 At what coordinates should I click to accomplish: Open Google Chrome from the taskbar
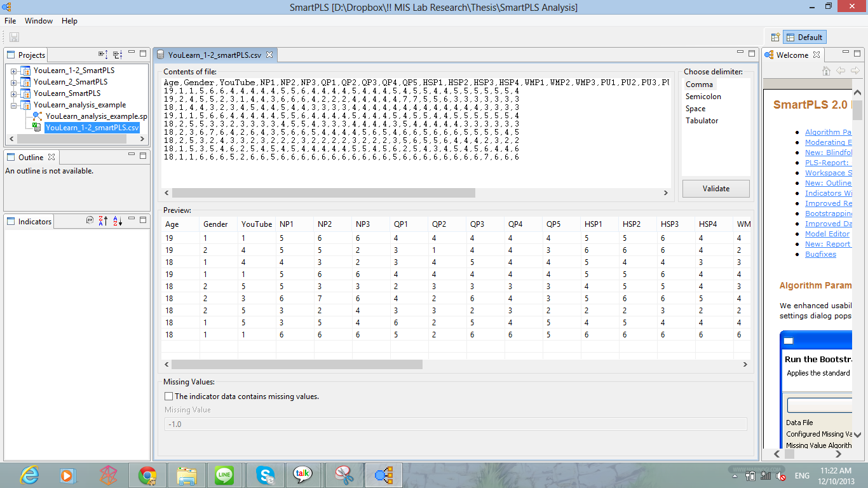coord(147,475)
